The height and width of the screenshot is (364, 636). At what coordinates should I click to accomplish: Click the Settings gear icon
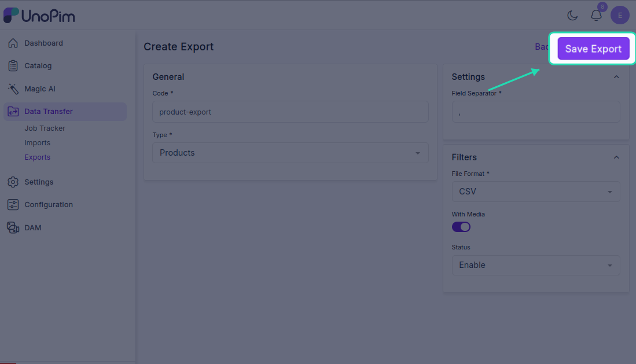[13, 182]
